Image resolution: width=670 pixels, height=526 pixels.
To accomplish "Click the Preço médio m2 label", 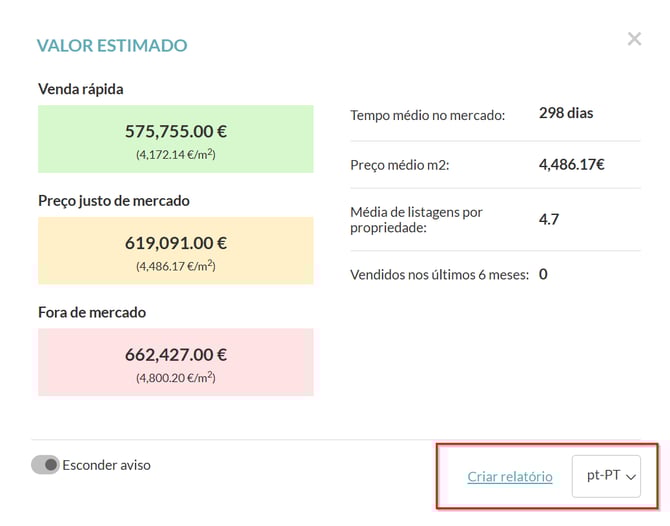I will [400, 165].
